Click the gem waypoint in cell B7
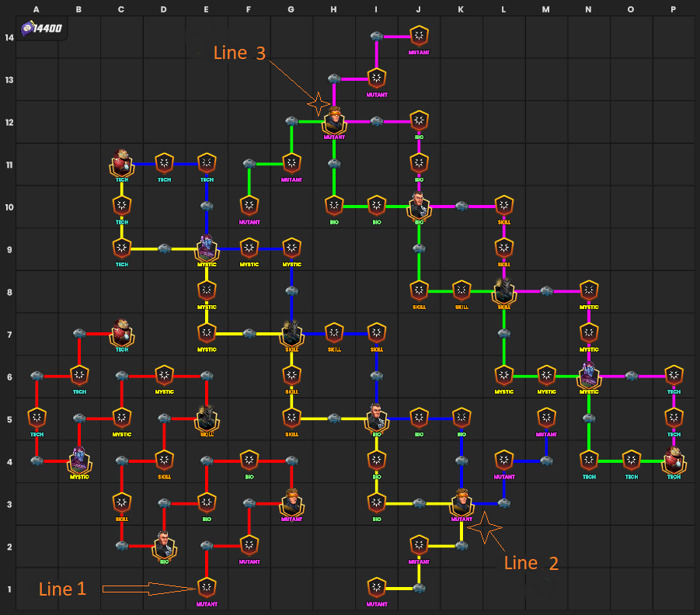This screenshot has width=700, height=615. click(79, 333)
